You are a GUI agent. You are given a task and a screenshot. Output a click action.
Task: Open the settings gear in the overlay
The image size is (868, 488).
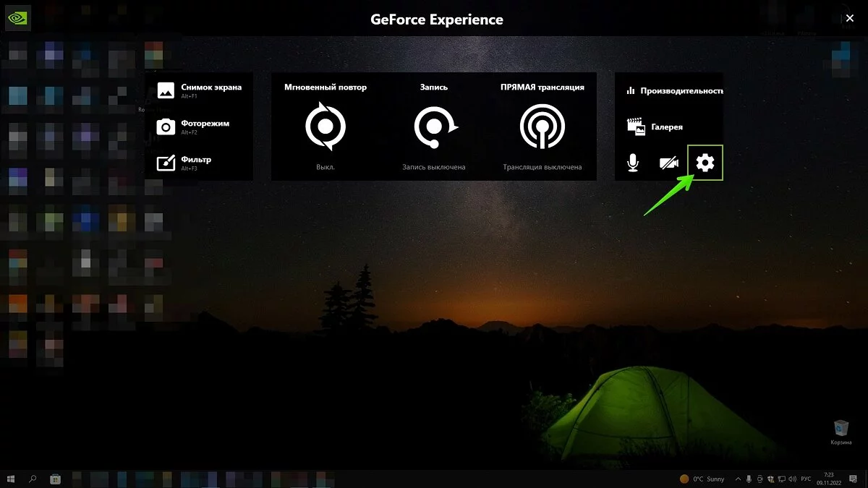(705, 163)
